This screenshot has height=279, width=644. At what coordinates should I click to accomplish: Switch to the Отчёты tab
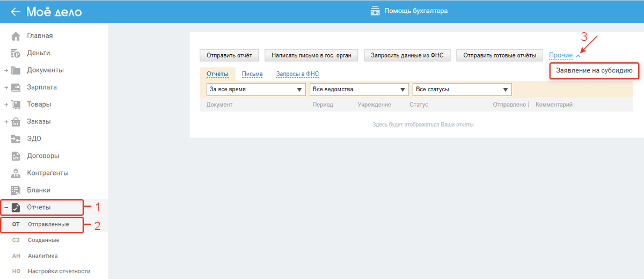(217, 74)
